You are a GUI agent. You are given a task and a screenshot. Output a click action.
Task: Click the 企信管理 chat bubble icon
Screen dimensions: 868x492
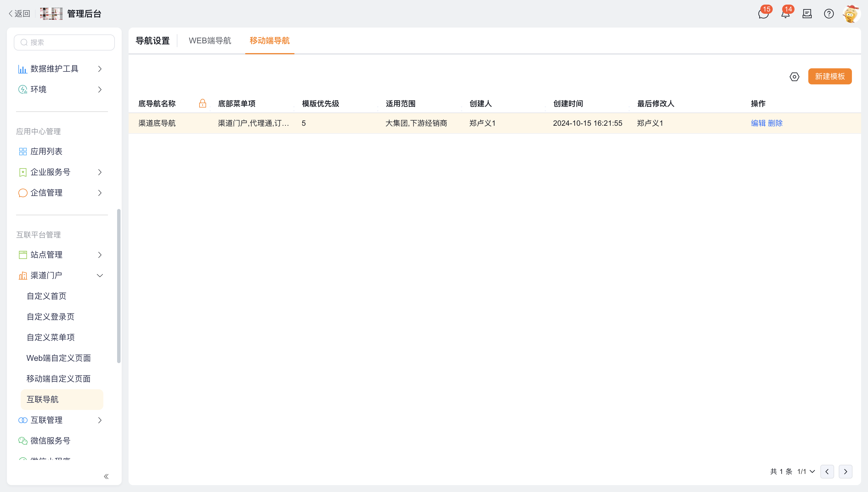coord(23,193)
